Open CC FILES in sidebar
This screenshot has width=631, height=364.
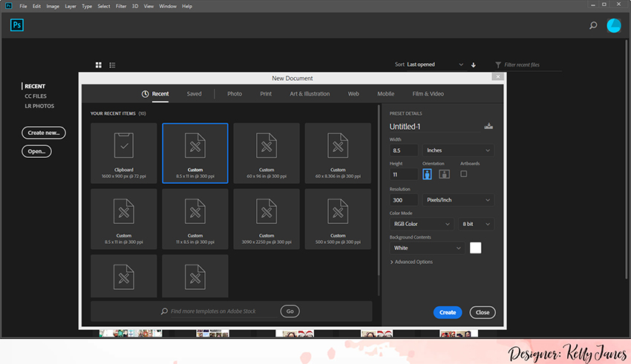tap(36, 96)
